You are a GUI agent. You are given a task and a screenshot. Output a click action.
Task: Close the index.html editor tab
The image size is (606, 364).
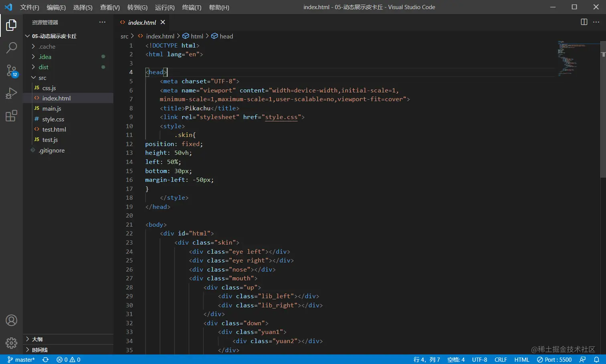[x=163, y=22]
